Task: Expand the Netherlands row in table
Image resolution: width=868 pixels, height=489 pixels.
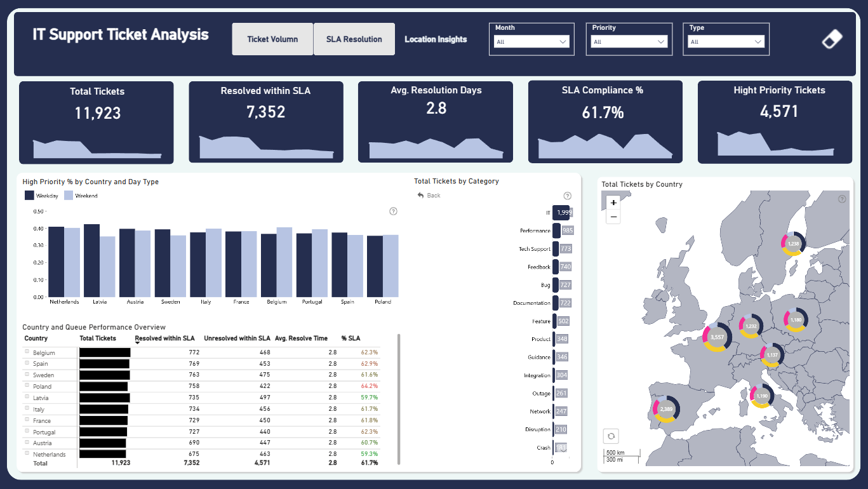Action: pos(27,453)
